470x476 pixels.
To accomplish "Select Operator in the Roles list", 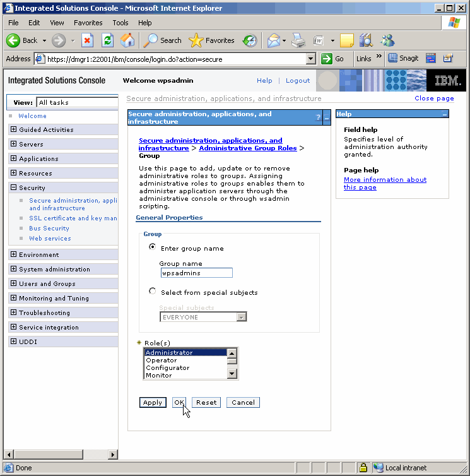I will pos(162,360).
